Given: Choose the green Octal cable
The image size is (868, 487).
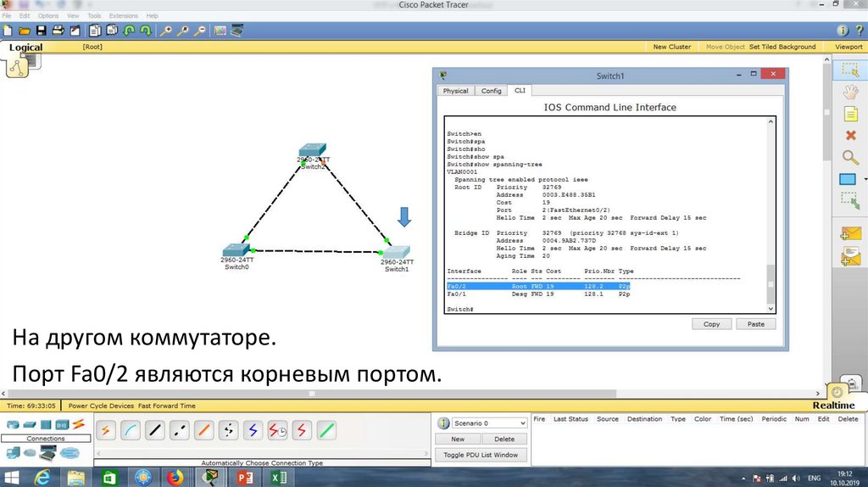Looking at the screenshot, I should click(326, 430).
